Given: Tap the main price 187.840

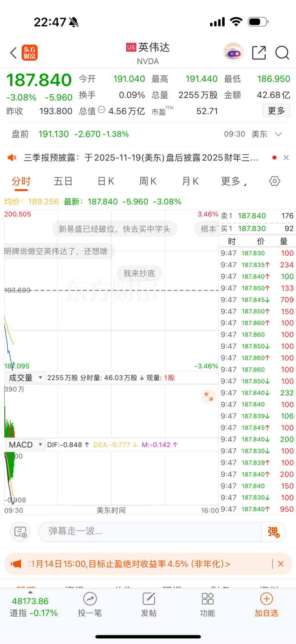Looking at the screenshot, I should pos(39,80).
